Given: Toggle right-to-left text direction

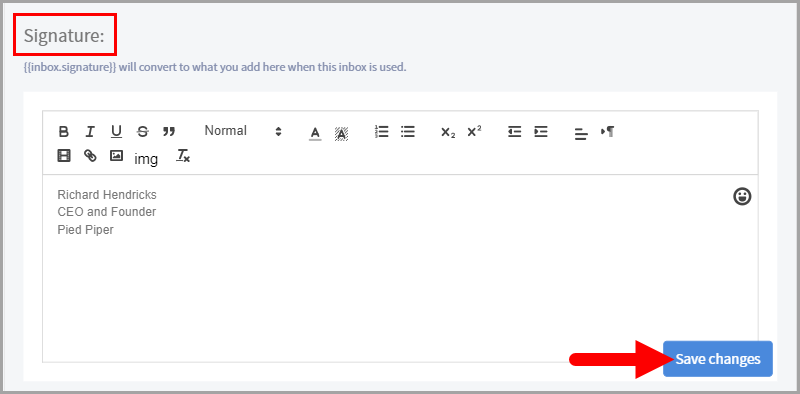Looking at the screenshot, I should coord(607,132).
